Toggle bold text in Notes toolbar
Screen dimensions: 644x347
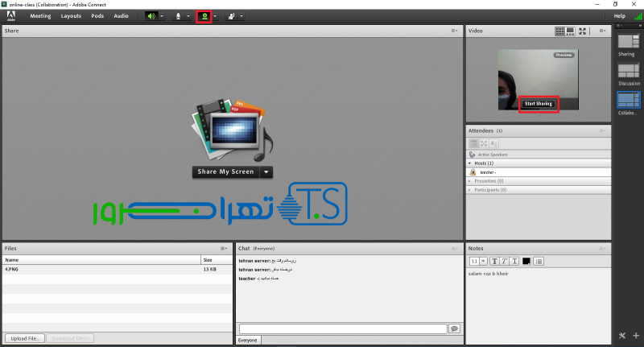493,261
